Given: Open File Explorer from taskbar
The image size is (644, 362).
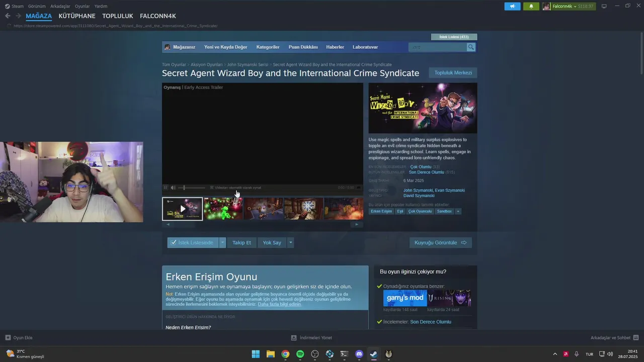Looking at the screenshot, I should [270, 354].
